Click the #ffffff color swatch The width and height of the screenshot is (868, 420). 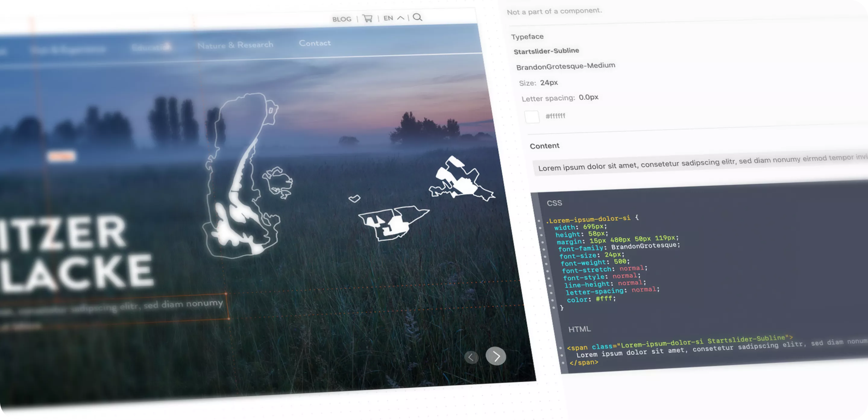pos(533,117)
